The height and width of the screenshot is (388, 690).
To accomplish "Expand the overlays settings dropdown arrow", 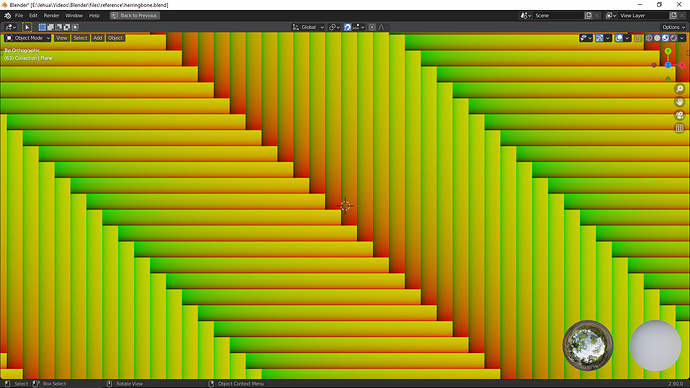I will 627,38.
